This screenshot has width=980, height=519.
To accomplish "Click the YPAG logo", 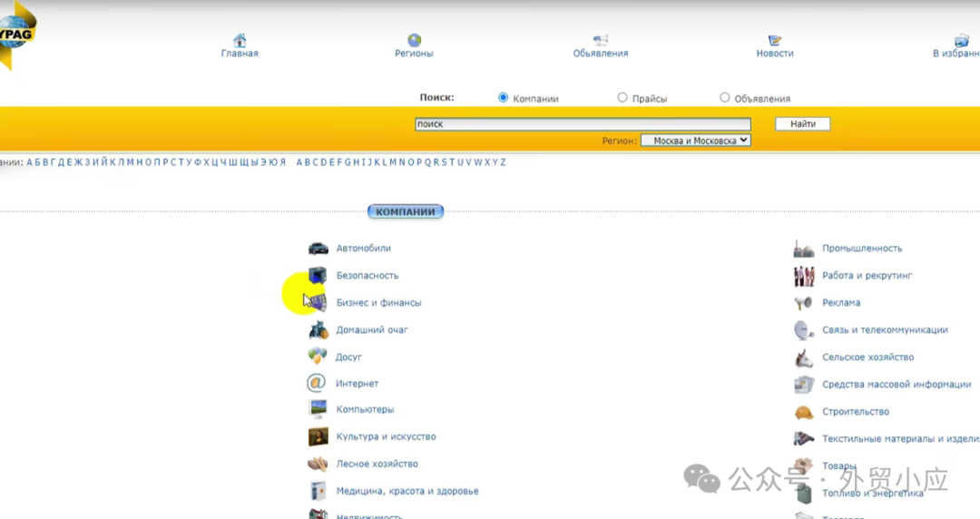I will coord(17,34).
